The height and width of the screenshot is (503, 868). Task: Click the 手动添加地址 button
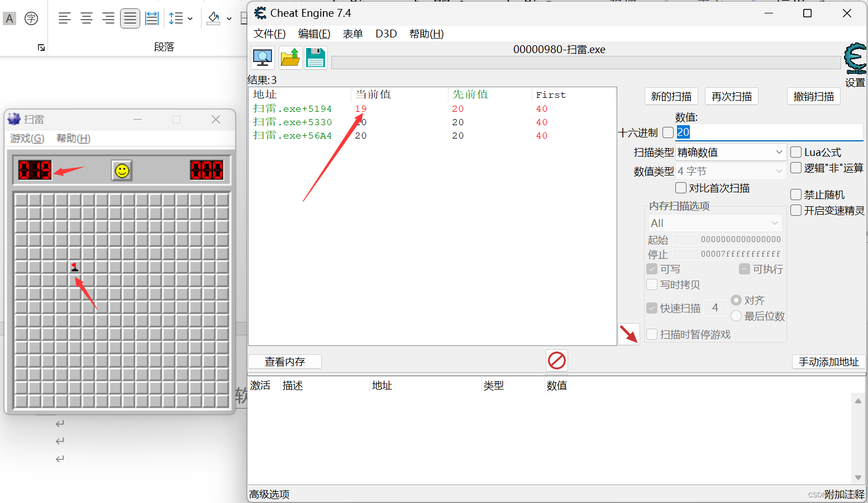829,362
